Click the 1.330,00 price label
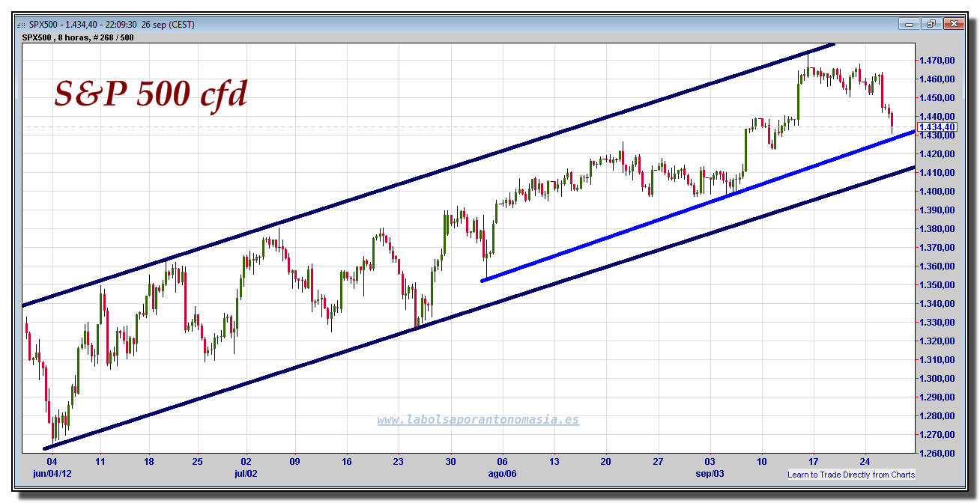Image resolution: width=980 pixels, height=503 pixels. tap(937, 322)
